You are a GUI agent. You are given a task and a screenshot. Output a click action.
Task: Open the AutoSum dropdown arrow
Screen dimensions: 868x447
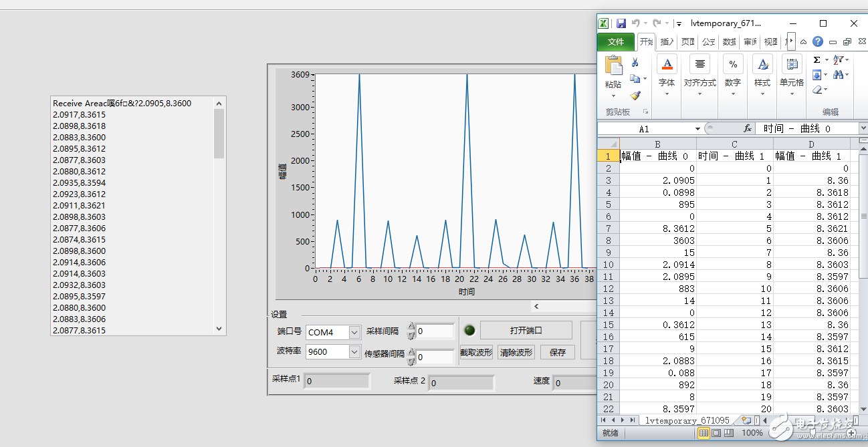826,60
